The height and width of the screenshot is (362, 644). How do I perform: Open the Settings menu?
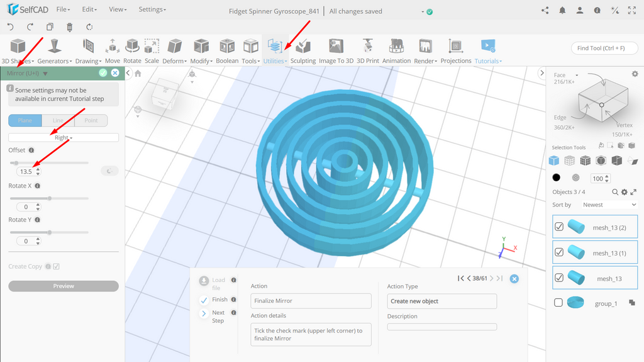(152, 9)
